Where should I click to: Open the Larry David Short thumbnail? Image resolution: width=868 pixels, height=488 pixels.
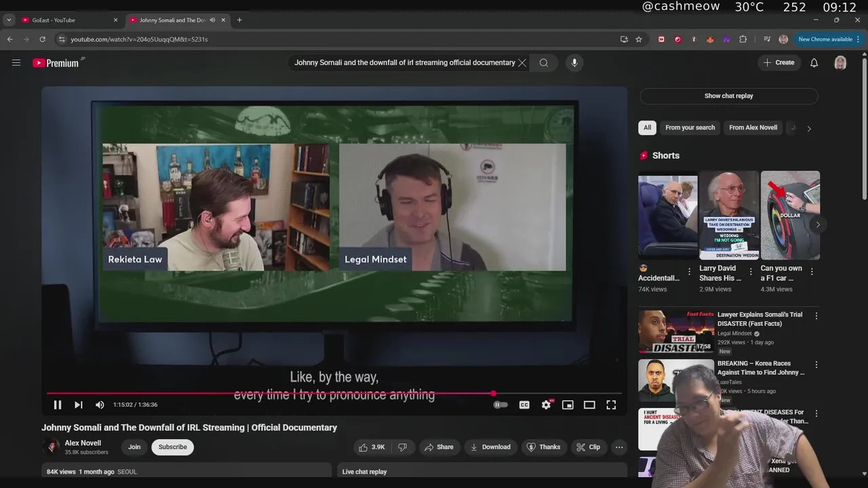tap(729, 216)
